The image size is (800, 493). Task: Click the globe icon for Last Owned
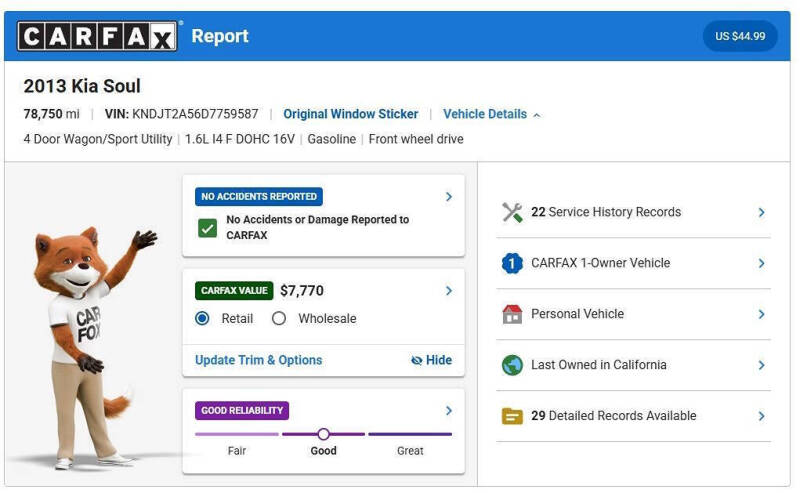pyautogui.click(x=512, y=365)
